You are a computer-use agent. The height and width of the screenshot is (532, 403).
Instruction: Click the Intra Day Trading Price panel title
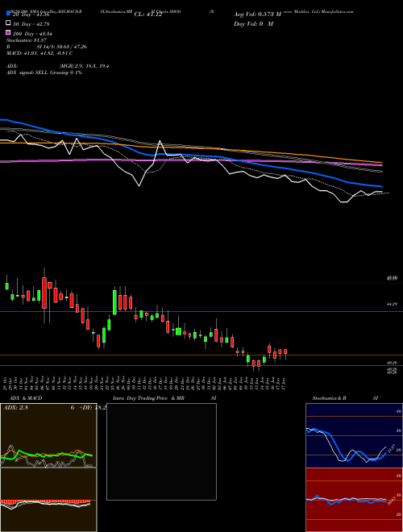tap(164, 398)
